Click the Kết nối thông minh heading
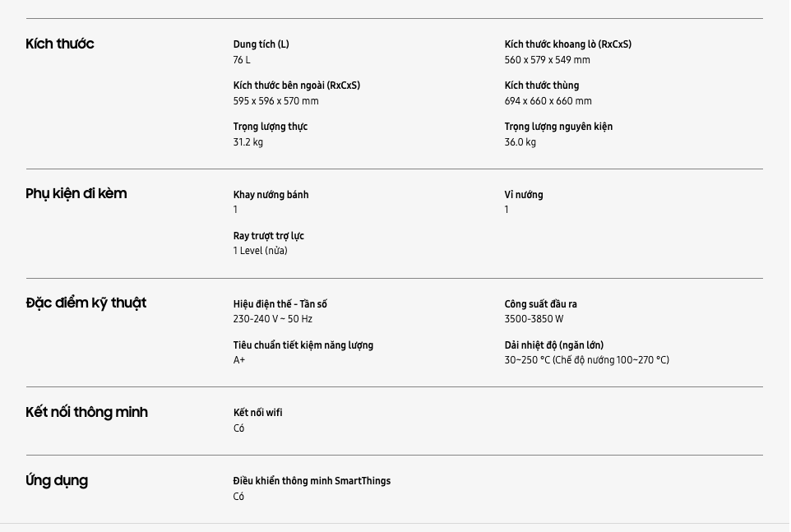The height and width of the screenshot is (532, 791). coord(87,413)
